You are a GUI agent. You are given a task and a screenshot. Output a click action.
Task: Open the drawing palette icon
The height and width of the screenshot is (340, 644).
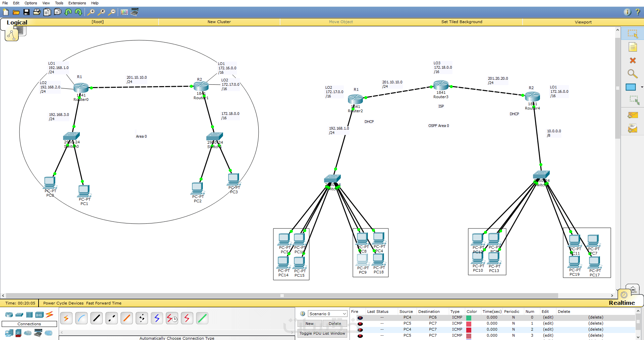pyautogui.click(x=124, y=12)
